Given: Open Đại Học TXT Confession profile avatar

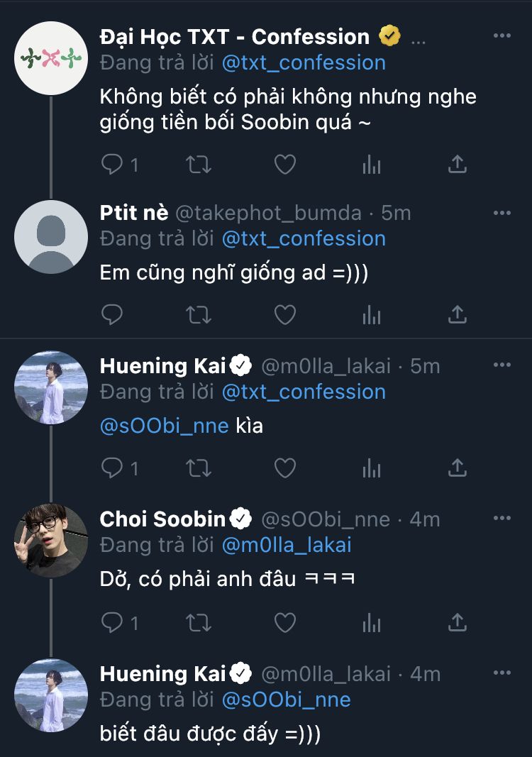Looking at the screenshot, I should pos(51,57).
